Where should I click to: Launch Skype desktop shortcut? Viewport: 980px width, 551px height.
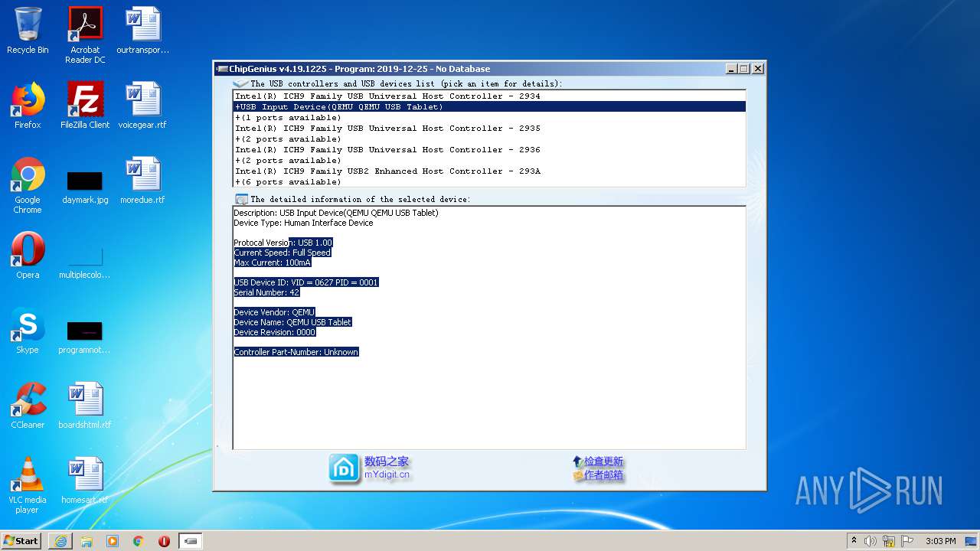28,331
